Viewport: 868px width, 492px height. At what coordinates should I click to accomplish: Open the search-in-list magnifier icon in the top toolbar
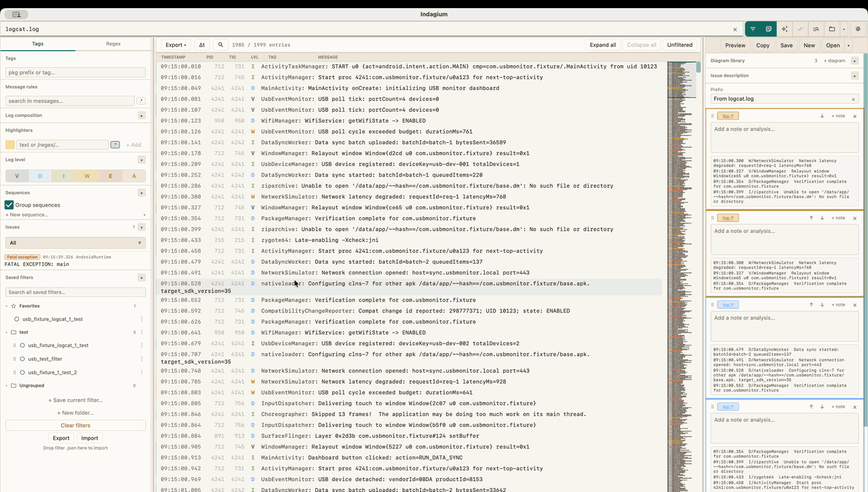(816, 29)
